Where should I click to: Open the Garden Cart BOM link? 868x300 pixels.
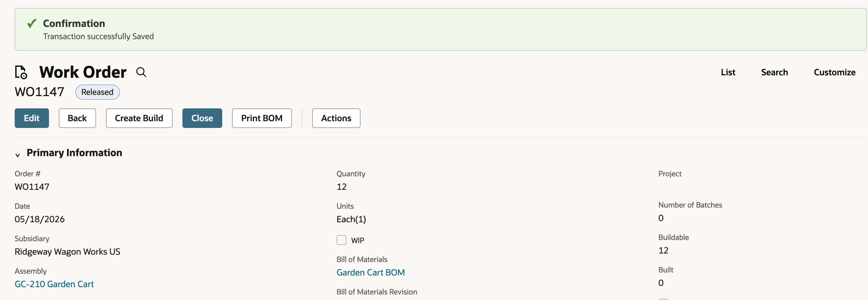[371, 272]
